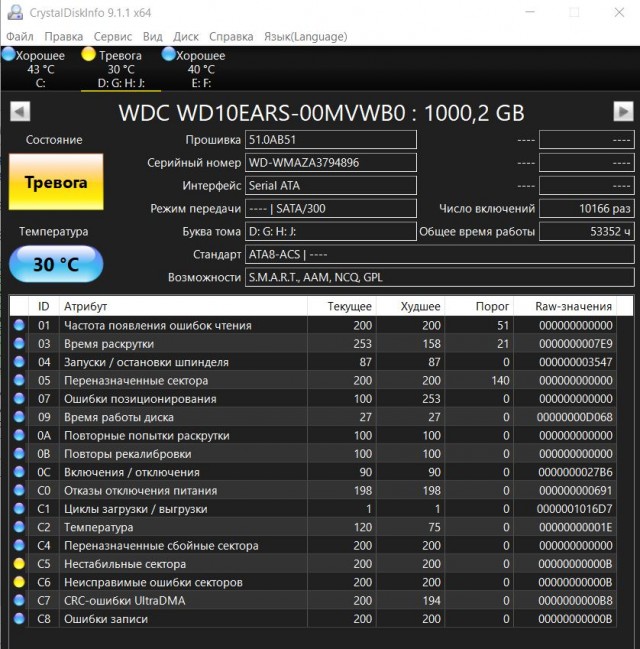Go to previous disk with left arrow

pyautogui.click(x=20, y=111)
